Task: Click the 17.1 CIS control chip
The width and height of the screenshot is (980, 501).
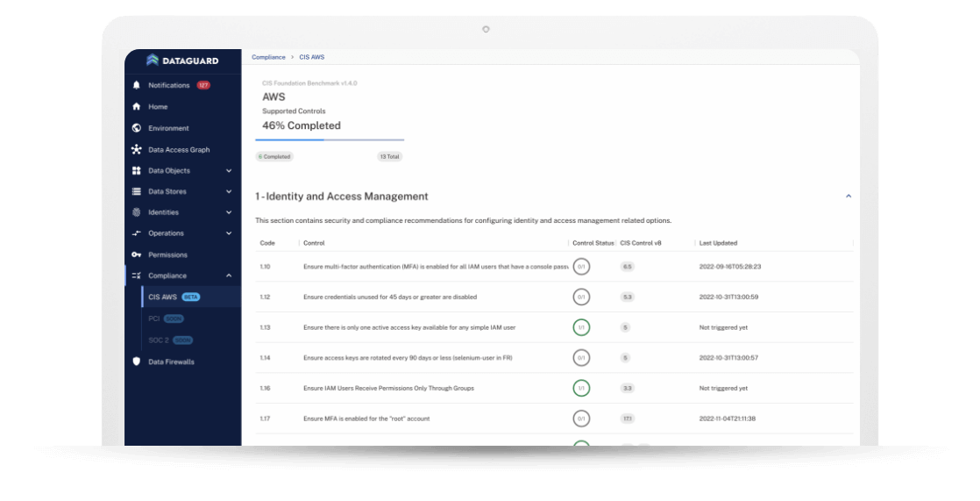Action: point(627,419)
